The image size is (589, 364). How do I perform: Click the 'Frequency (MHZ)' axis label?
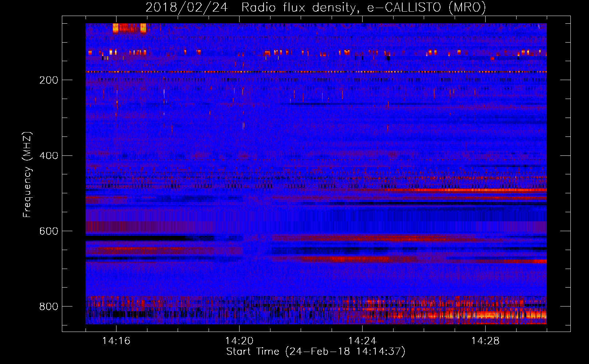pos(27,175)
